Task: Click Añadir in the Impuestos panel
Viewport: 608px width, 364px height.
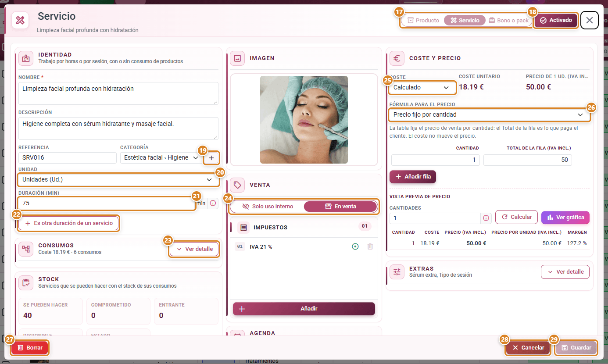Action: tap(304, 309)
